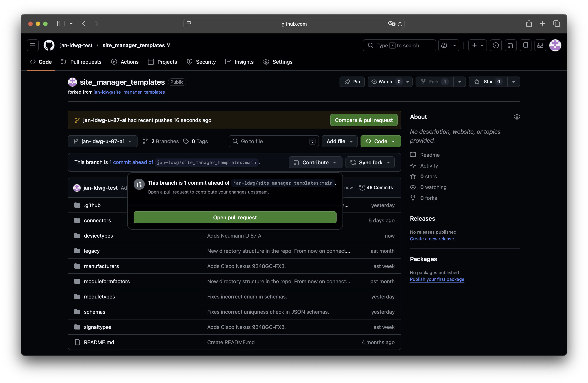This screenshot has width=588, height=383.
Task: Open the Copilot chat icon
Action: point(444,46)
